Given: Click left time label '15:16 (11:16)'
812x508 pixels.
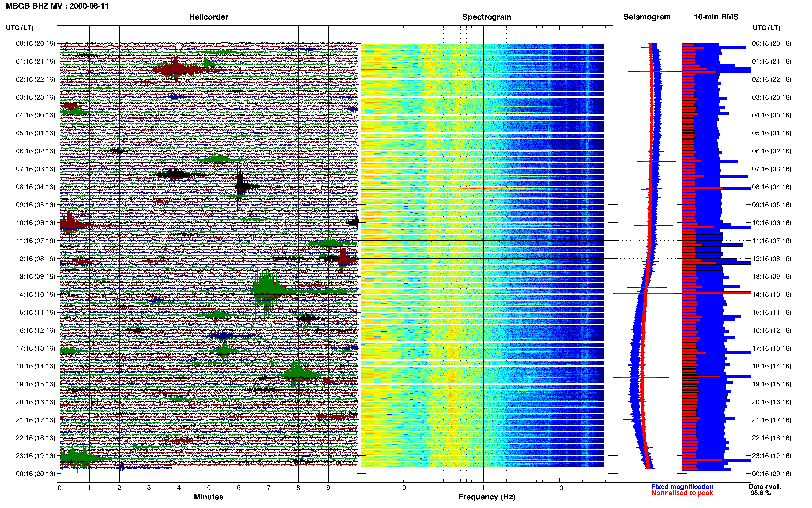Looking at the screenshot, I should [x=36, y=313].
